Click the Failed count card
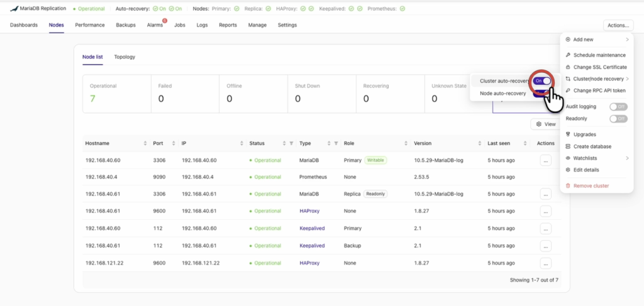 click(185, 94)
